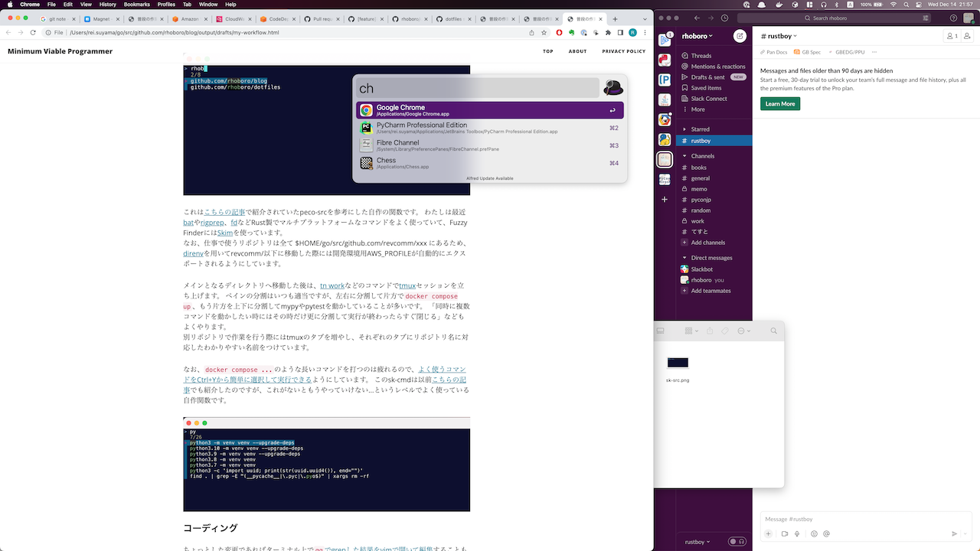Viewport: 980px width, 551px height.
Task: Open Slackbot direct message
Action: coord(701,269)
